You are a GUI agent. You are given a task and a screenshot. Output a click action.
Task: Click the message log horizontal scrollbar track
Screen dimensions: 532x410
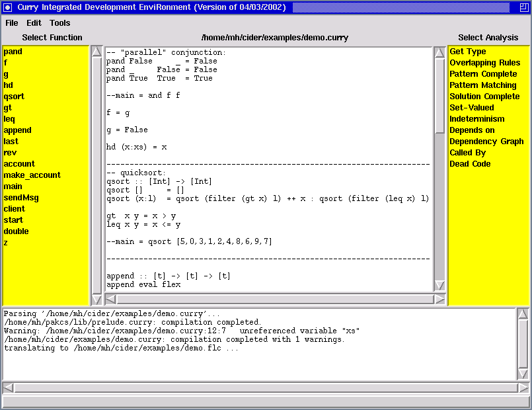pyautogui.click(x=266, y=388)
